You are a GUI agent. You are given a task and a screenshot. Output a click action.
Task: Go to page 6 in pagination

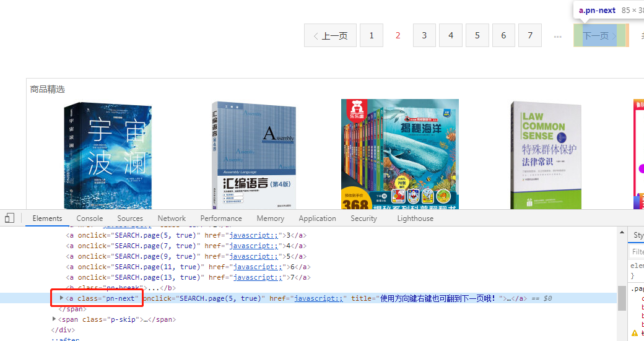click(503, 35)
